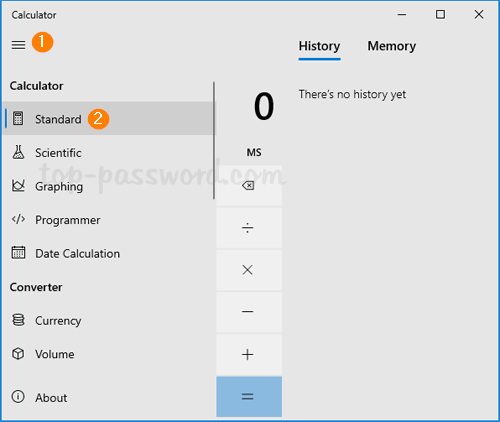Click the blue equals button
The height and width of the screenshot is (422, 500).
pyautogui.click(x=249, y=397)
